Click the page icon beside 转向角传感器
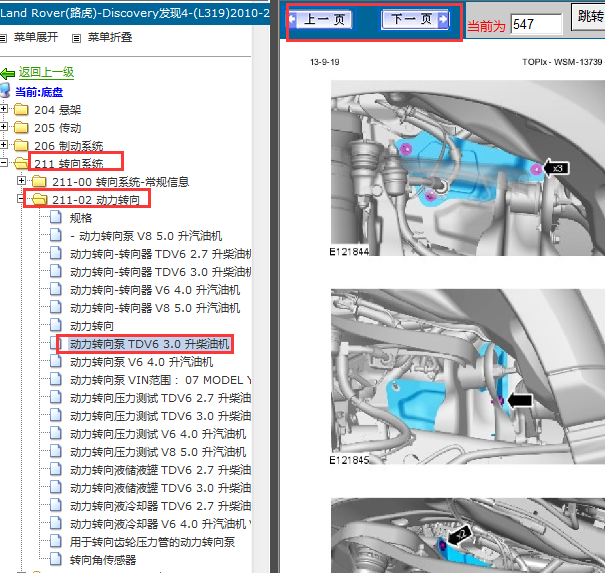This screenshot has width=605, height=573. [56, 559]
